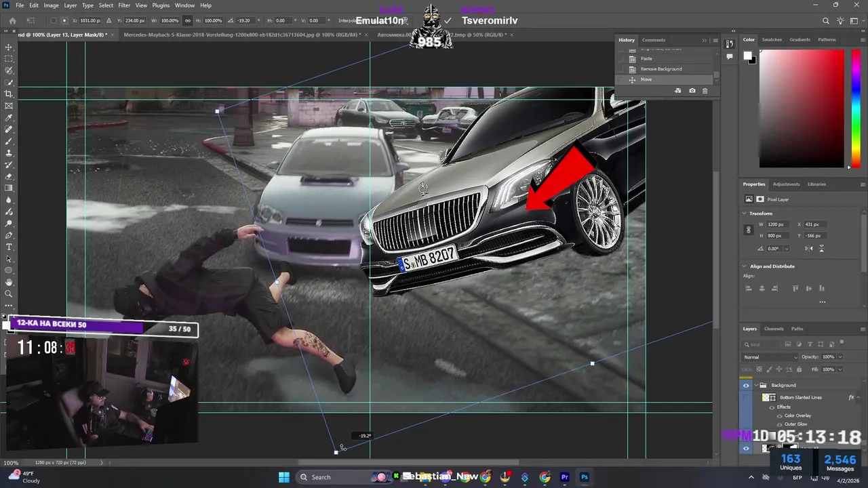
Task: Toggle visibility of the Outer Glow effect
Action: pyautogui.click(x=779, y=424)
